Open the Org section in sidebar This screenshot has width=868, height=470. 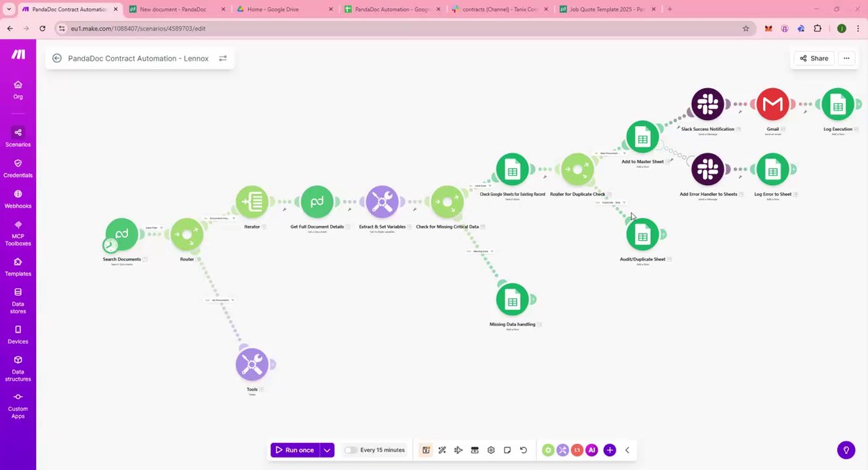[x=18, y=90]
